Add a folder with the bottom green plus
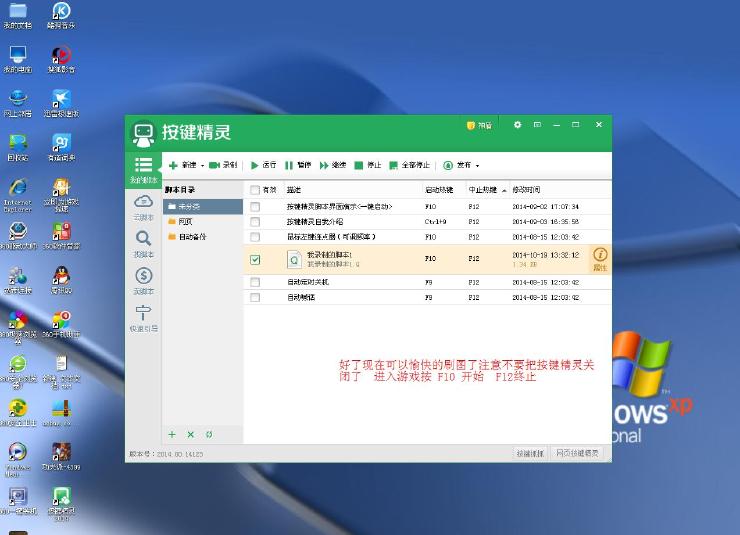Screen dimensions: 740x535 [x=172, y=434]
